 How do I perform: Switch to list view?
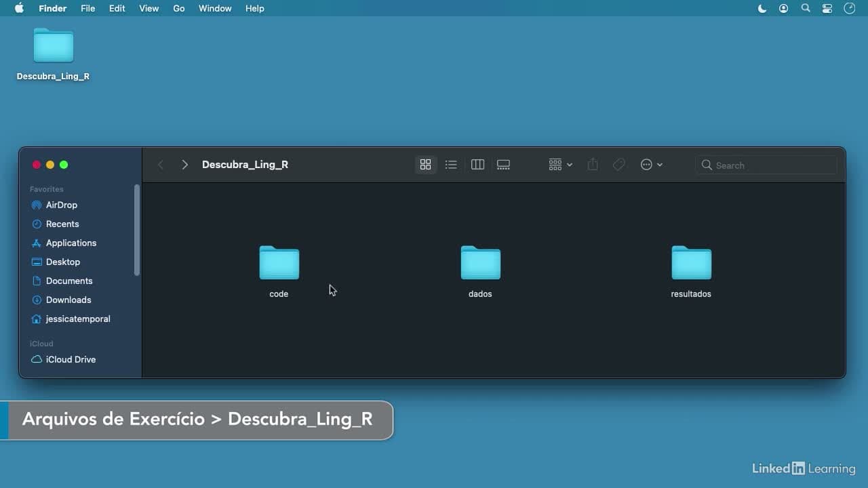click(451, 165)
